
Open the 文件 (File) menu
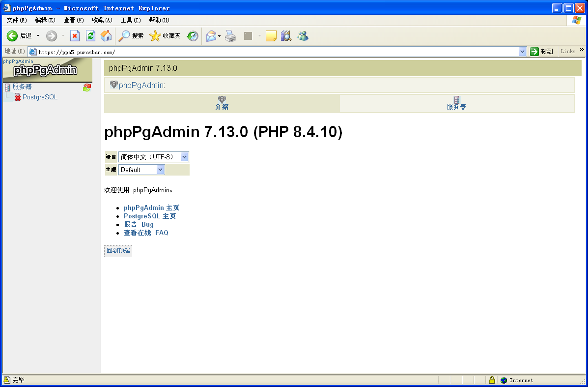click(x=17, y=20)
